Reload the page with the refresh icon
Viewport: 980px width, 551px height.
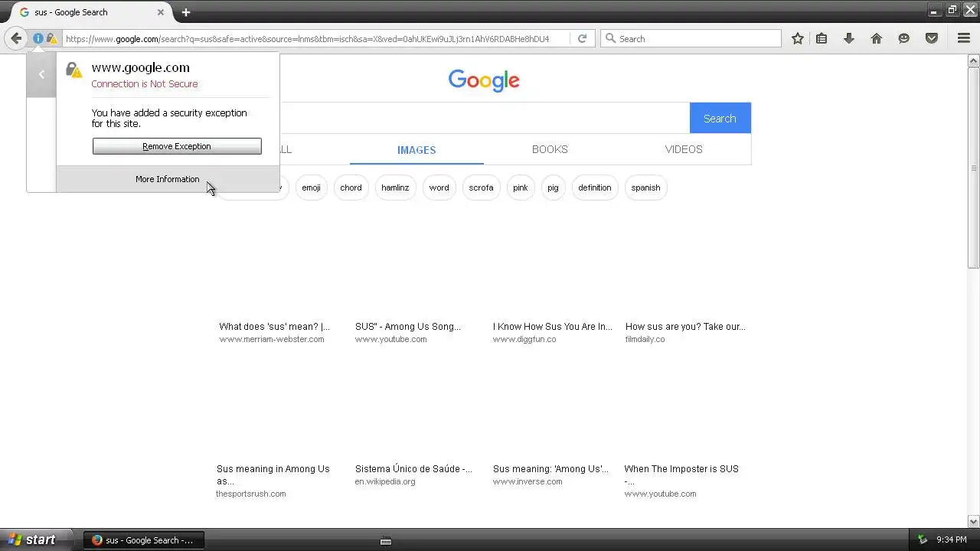pos(582,38)
